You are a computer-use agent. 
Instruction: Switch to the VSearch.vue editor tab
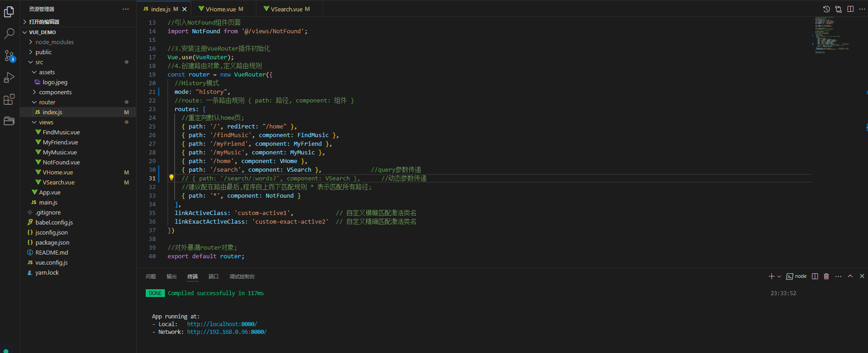[290, 9]
